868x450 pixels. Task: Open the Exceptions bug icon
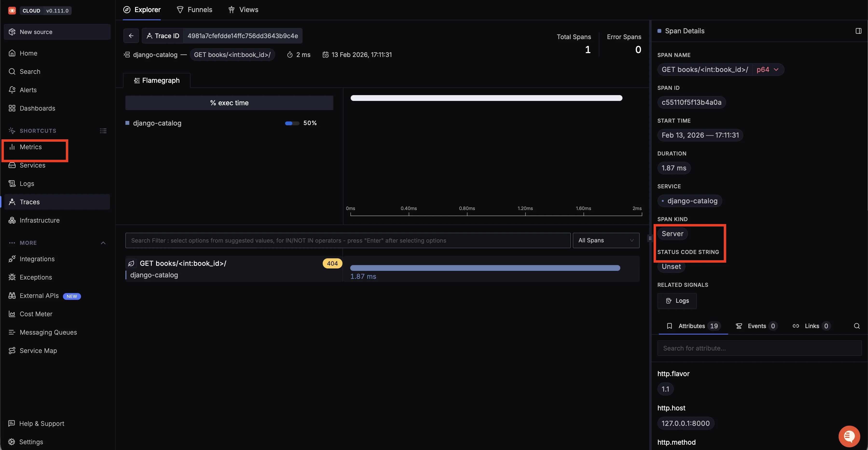pyautogui.click(x=12, y=277)
